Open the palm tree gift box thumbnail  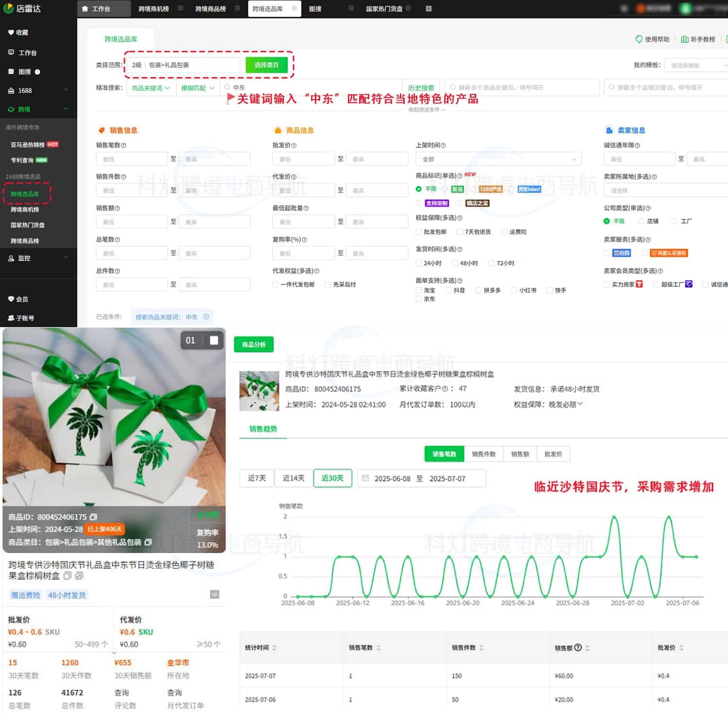tap(259, 391)
